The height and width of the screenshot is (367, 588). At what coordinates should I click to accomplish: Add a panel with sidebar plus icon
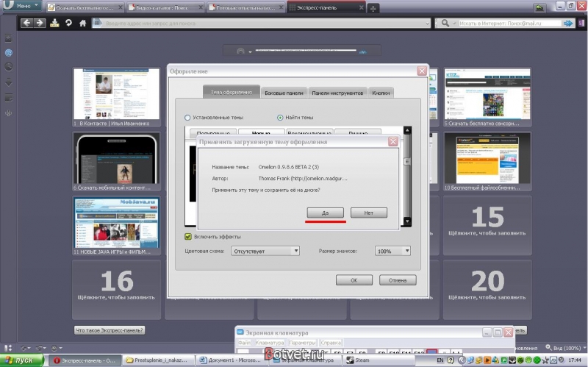(8, 113)
